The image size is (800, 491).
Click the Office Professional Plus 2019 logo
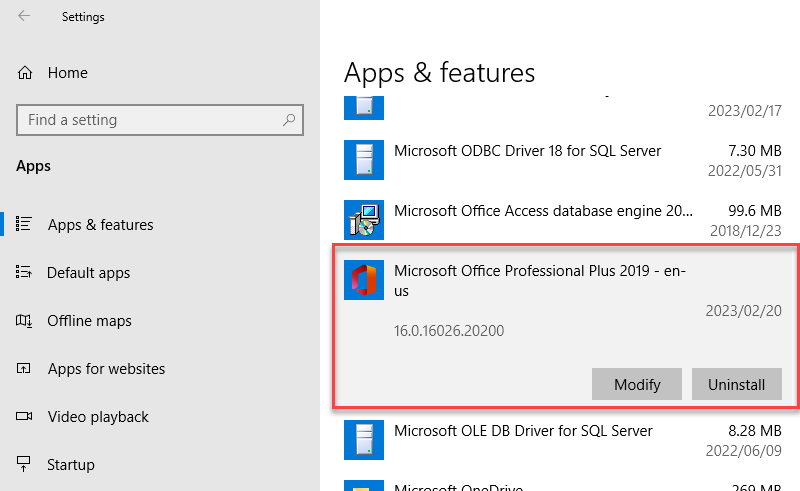364,280
